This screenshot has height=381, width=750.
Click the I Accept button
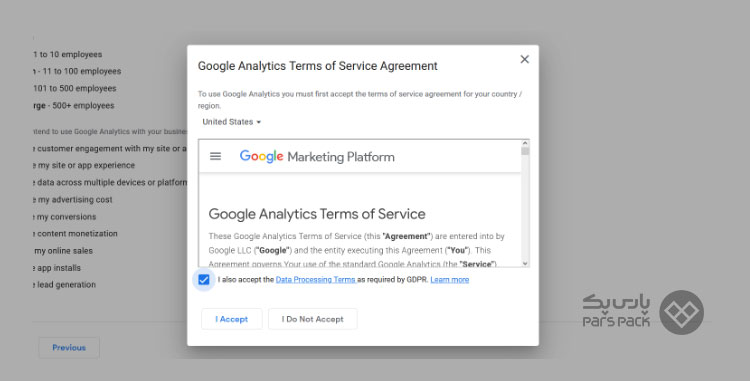pyautogui.click(x=232, y=319)
